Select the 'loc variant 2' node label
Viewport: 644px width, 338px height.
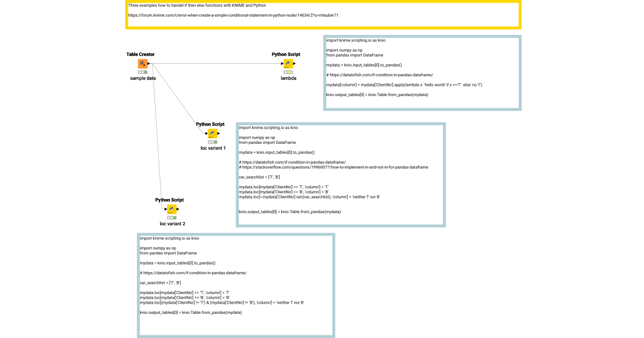coord(172,224)
